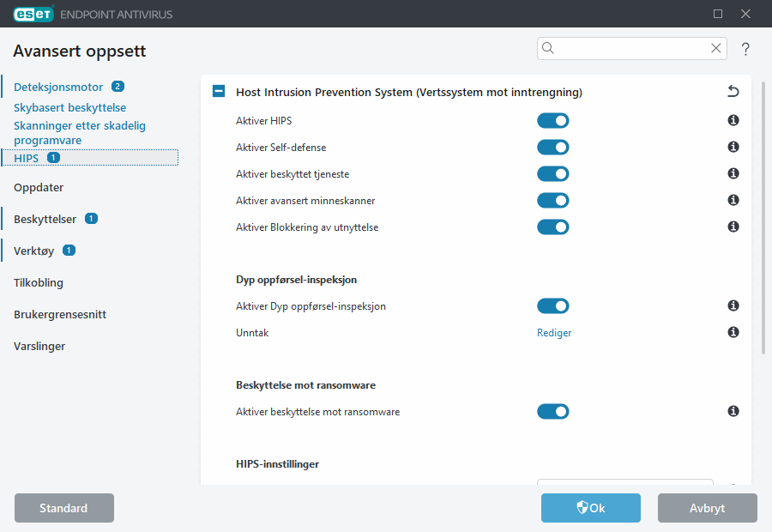The height and width of the screenshot is (532, 772).
Task: Show info for Unntak row
Action: [733, 332]
